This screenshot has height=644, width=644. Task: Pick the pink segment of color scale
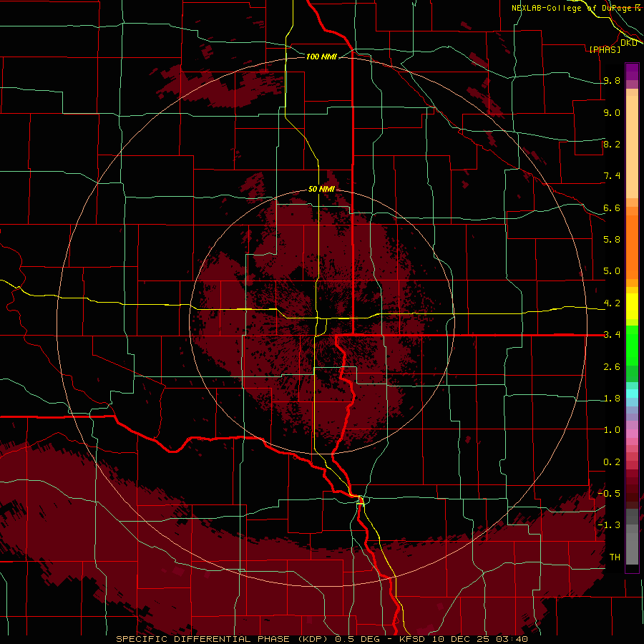632,434
